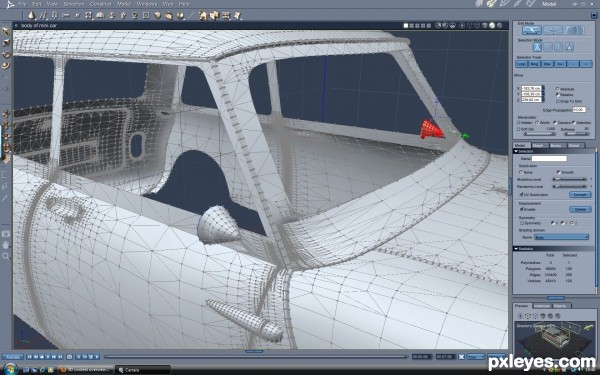The height and width of the screenshot is (375, 600).
Task: Toggle the UV Subdivision checkbox
Action: pos(521,194)
